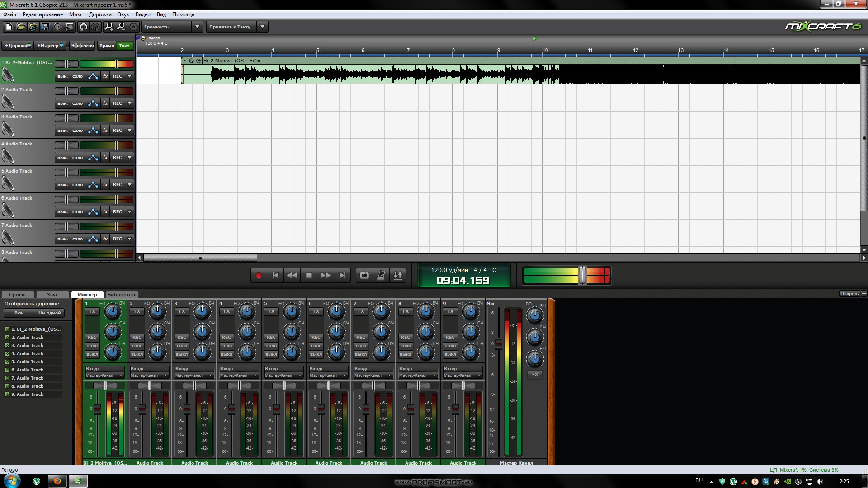Toggle соло on mixer channel 3
Screen dimensions: 868x488
coord(182,346)
